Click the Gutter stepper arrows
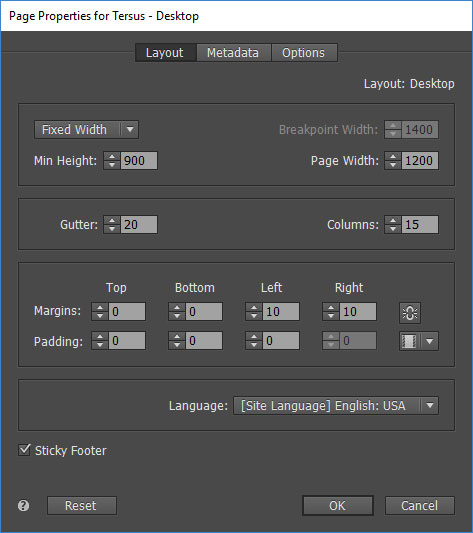Screen dimensions: 473x533 [112, 225]
